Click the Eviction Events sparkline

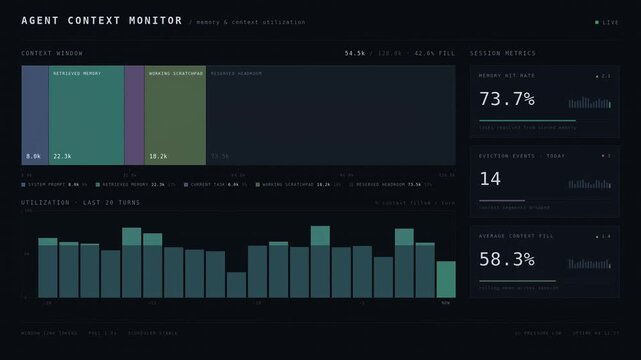point(589,184)
